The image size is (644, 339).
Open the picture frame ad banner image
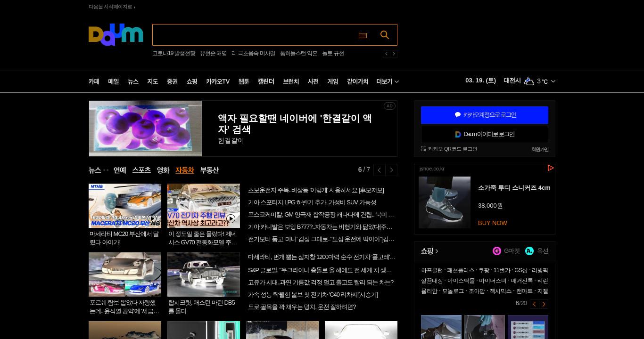145,129
